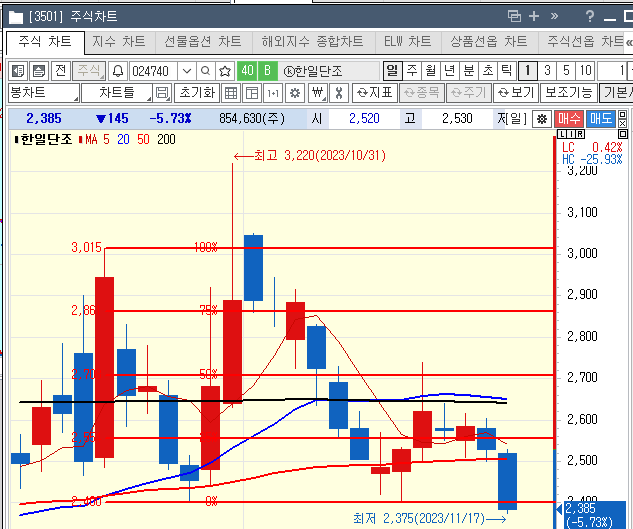This screenshot has height=529, width=633.
Task: Open help question mark icon
Action: pyautogui.click(x=590, y=16)
